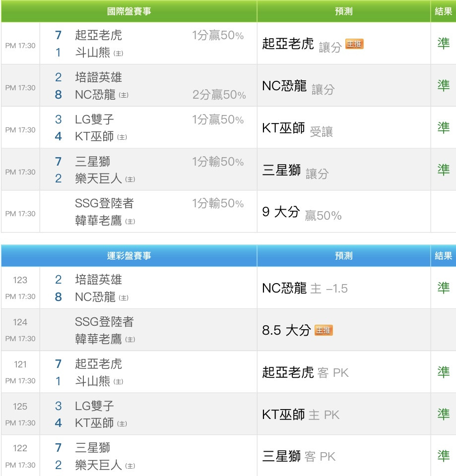Open 斗山熊 team in the 國際盤 table
This screenshot has height=476, width=456.
93,53
